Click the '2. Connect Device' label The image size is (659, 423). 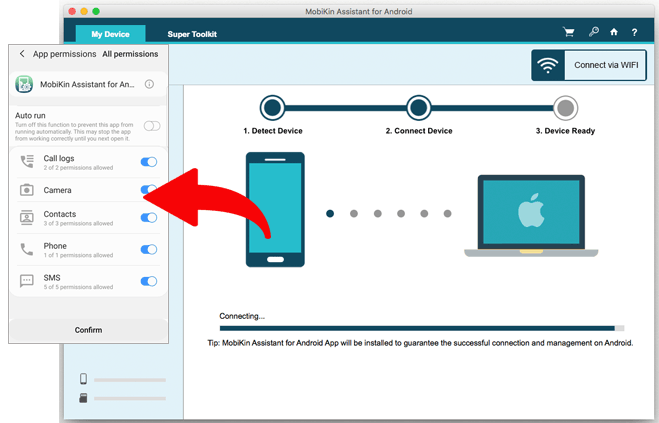419,131
